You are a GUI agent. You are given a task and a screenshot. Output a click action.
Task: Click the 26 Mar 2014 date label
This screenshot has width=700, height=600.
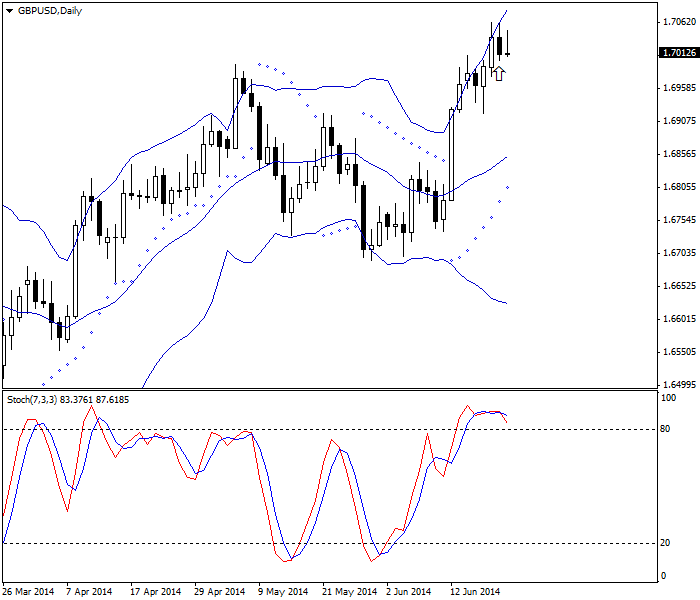coord(29,591)
